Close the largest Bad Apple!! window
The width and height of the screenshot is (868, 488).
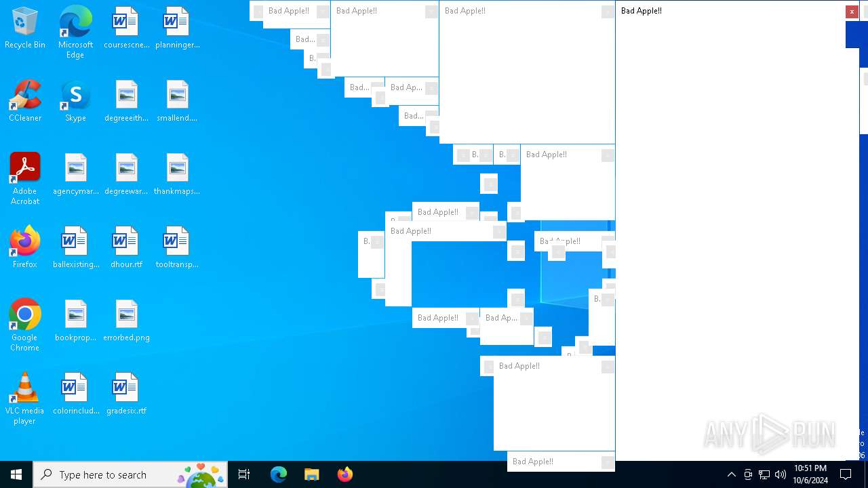click(x=852, y=12)
